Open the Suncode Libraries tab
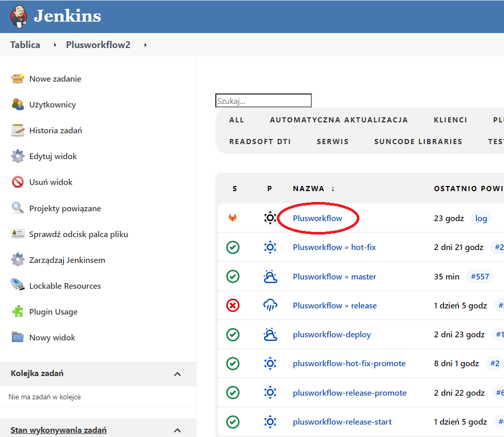 (418, 142)
